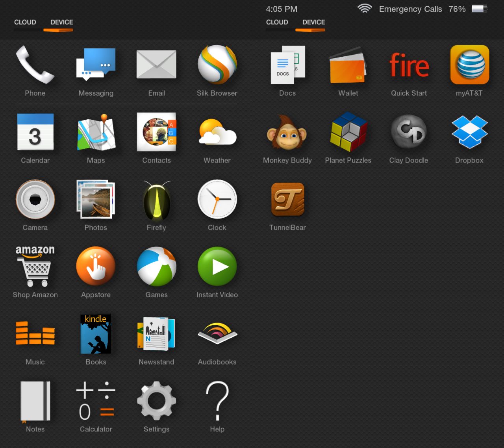
Task: Open the Notes app
Action: click(35, 401)
